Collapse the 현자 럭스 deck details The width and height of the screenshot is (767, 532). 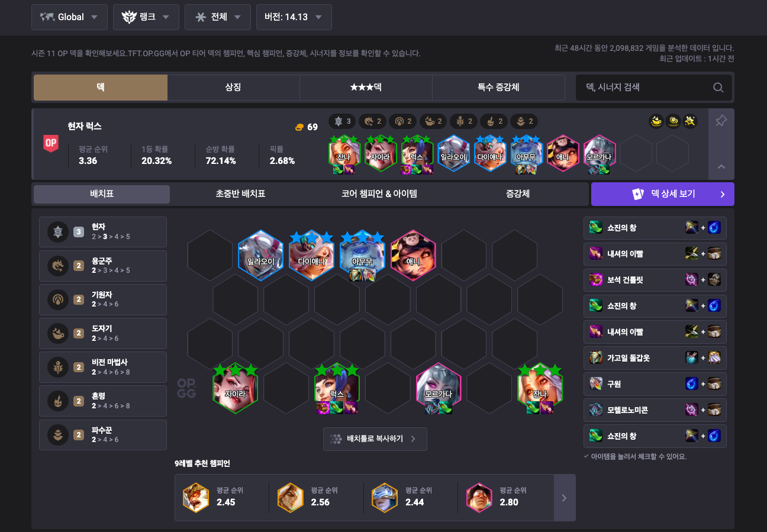point(721,167)
